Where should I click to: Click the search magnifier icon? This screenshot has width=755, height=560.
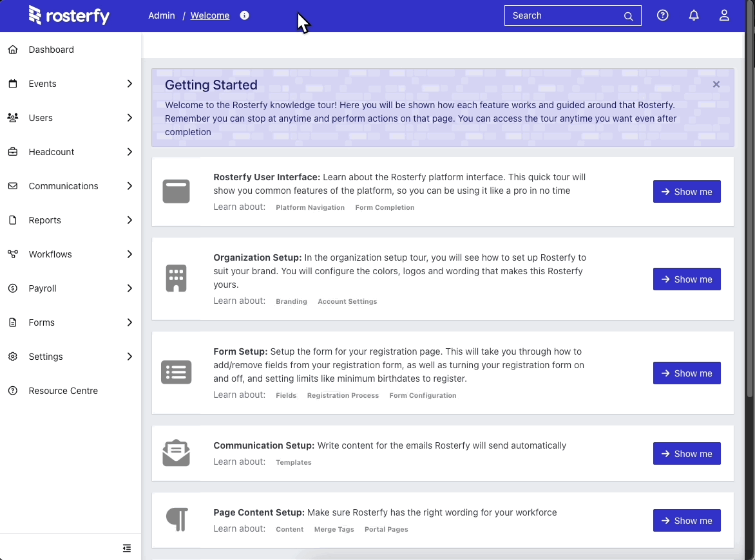[x=628, y=16]
